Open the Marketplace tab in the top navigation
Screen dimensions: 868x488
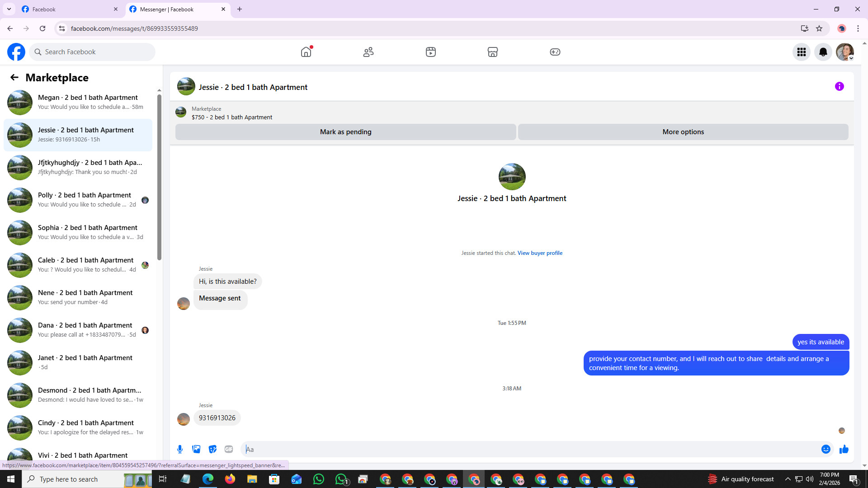pyautogui.click(x=492, y=52)
